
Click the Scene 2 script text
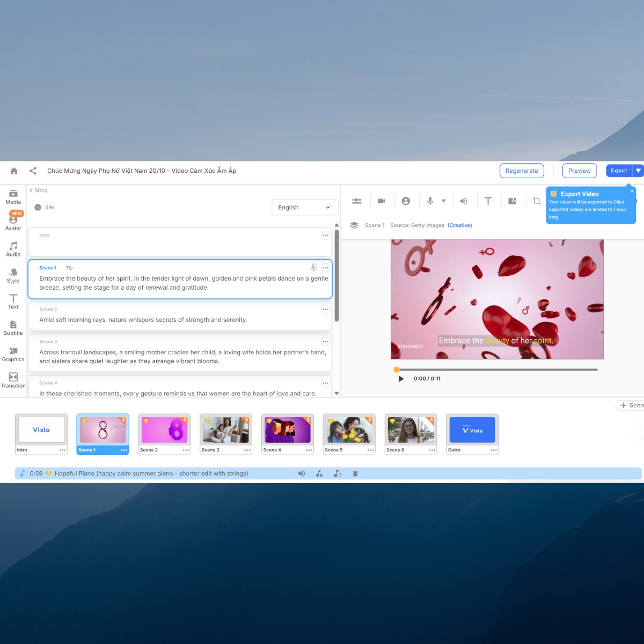pos(143,320)
